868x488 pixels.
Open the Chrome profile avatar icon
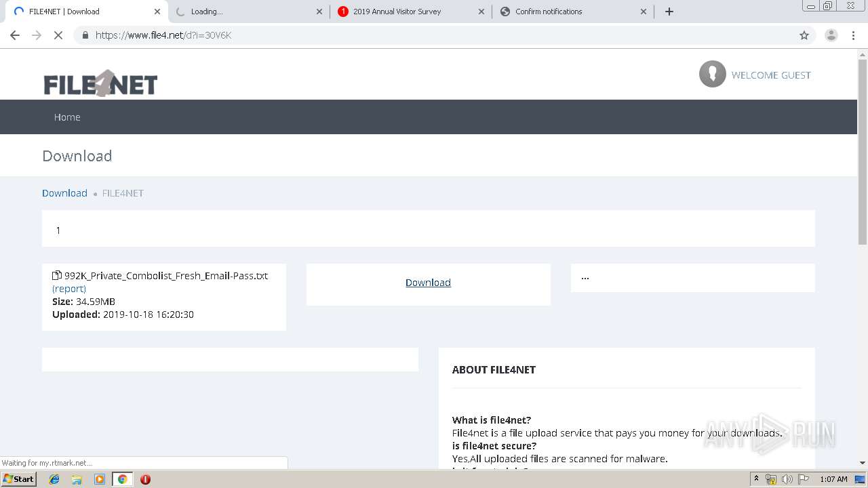831,35
